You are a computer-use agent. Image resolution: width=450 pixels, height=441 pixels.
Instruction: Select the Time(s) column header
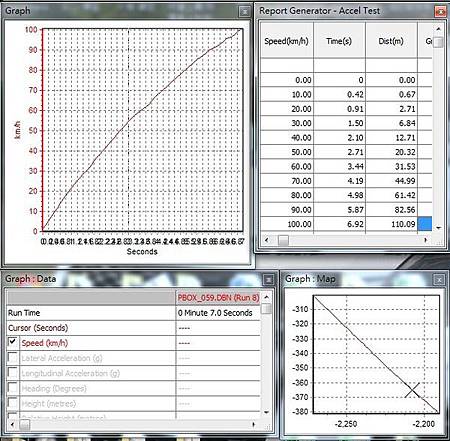[x=339, y=41]
